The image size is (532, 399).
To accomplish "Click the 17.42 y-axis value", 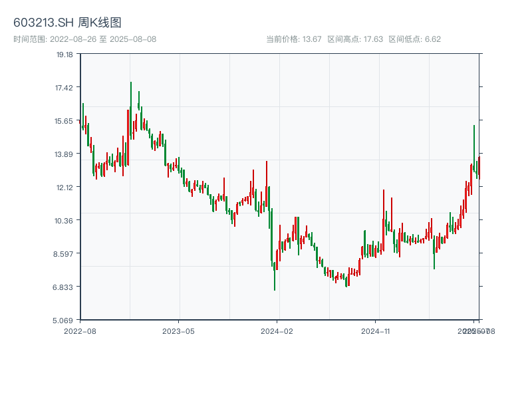I will point(64,88).
